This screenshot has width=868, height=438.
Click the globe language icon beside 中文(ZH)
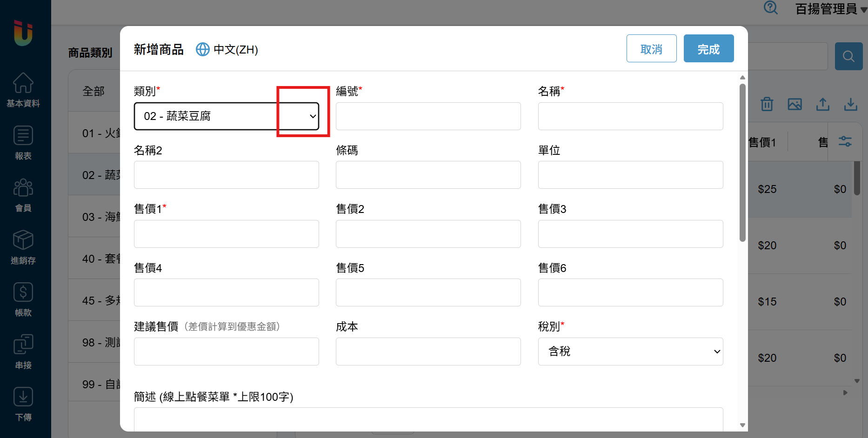point(202,49)
